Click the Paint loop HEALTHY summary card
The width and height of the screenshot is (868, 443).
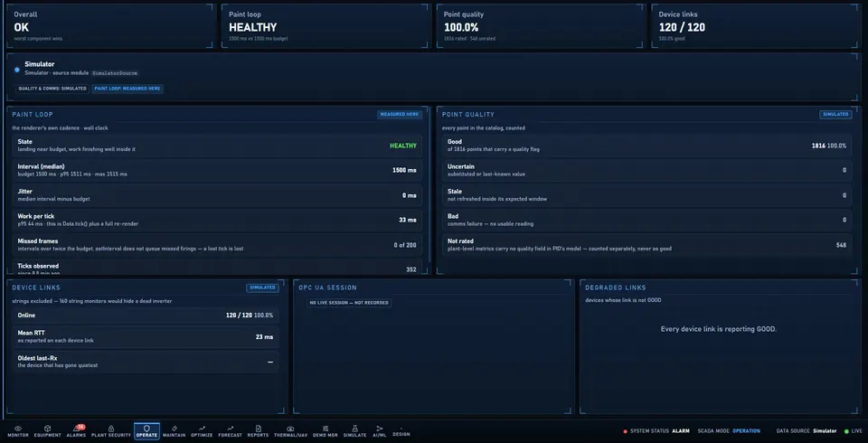[x=325, y=26]
